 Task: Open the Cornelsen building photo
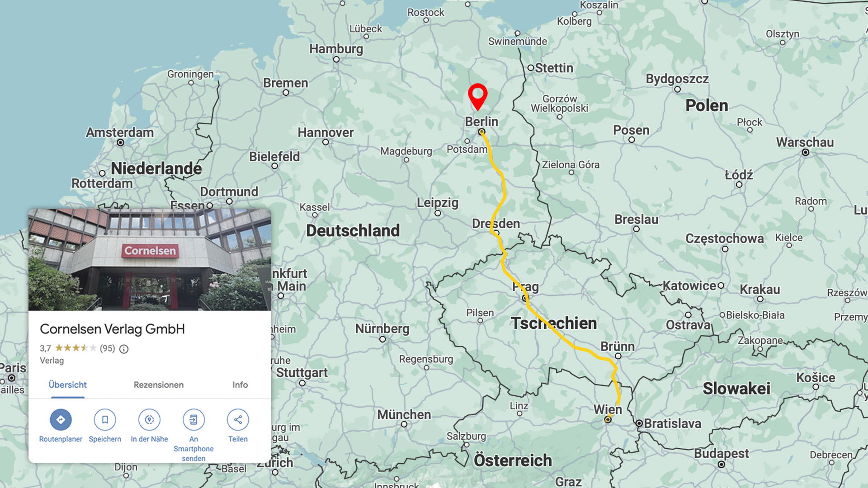pyautogui.click(x=150, y=260)
